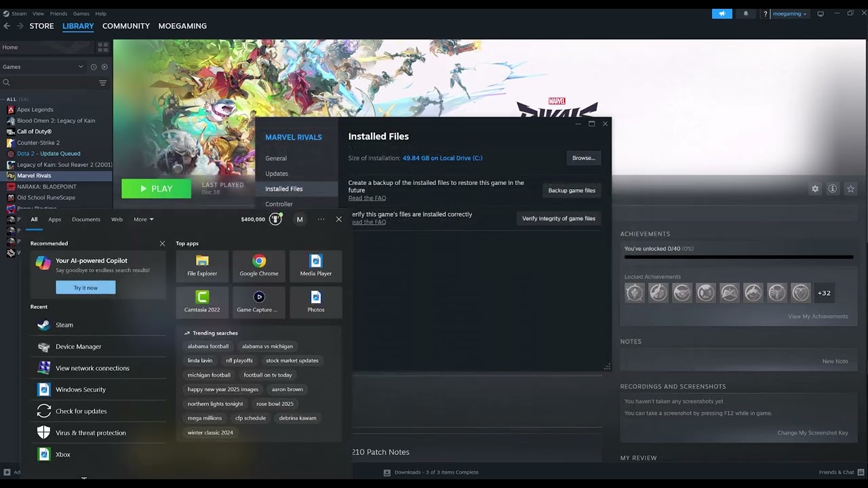Click the recent activity clock icon

point(94,66)
